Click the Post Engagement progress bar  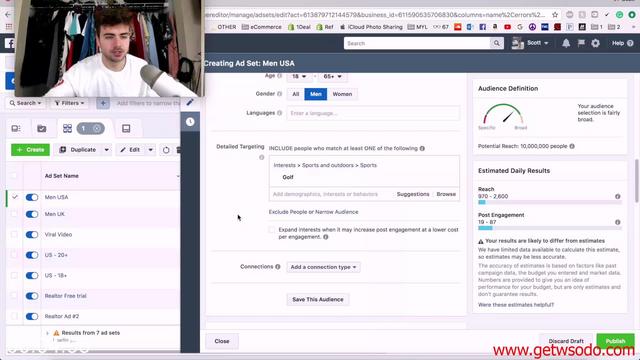tap(549, 228)
